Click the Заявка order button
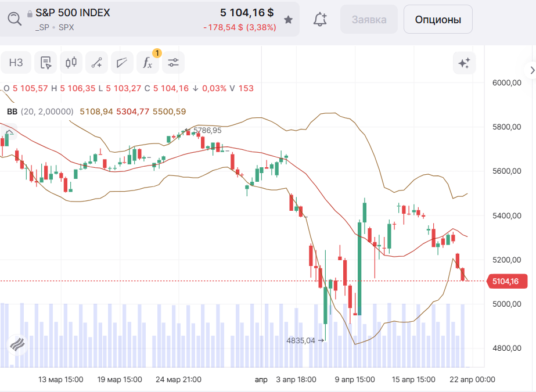 369,20
